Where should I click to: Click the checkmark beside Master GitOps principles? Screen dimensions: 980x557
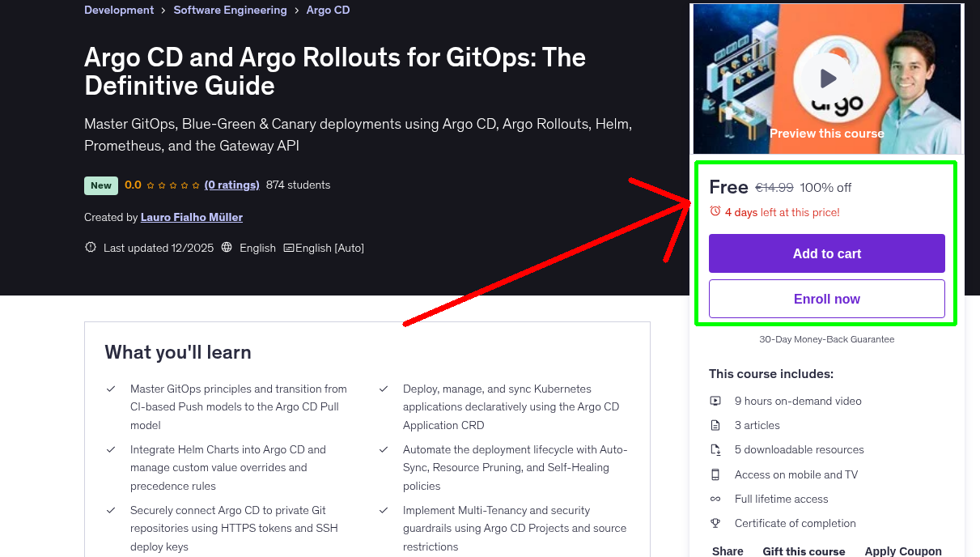pos(111,389)
